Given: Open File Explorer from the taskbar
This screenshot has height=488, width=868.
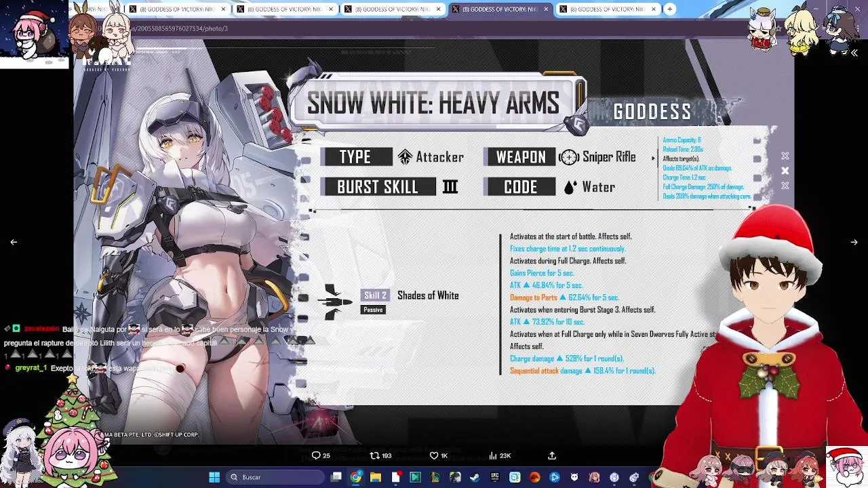Looking at the screenshot, I should click(376, 477).
